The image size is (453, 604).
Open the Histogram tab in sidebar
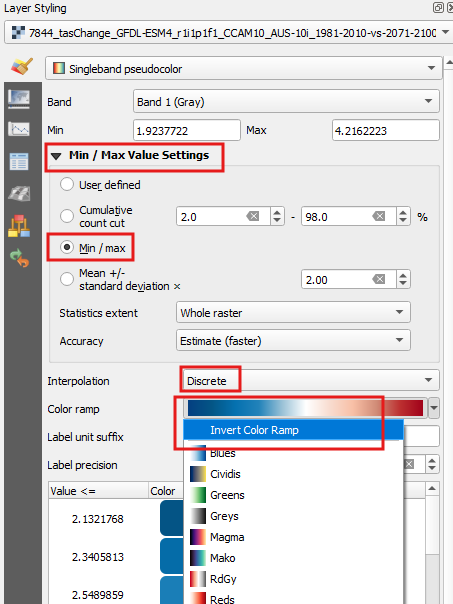(19, 129)
